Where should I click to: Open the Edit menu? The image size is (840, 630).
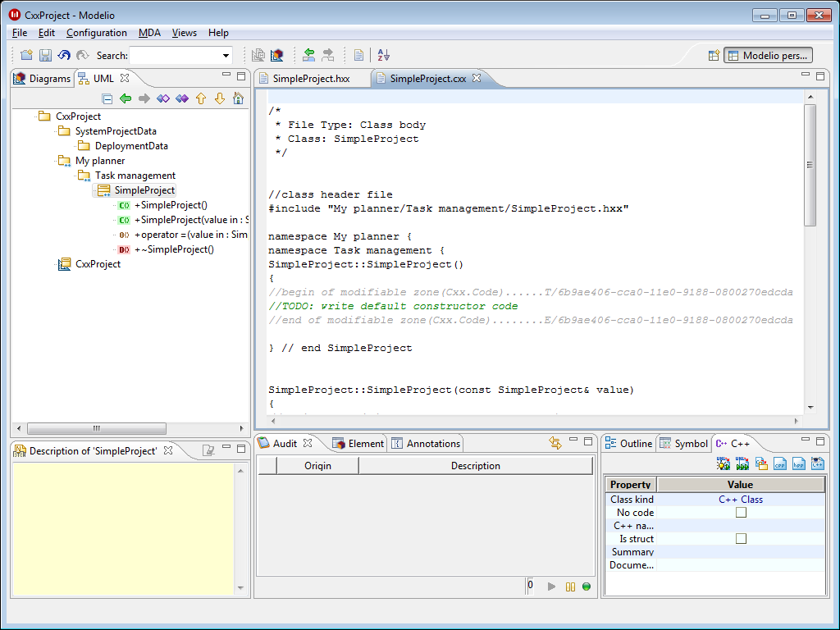[47, 33]
